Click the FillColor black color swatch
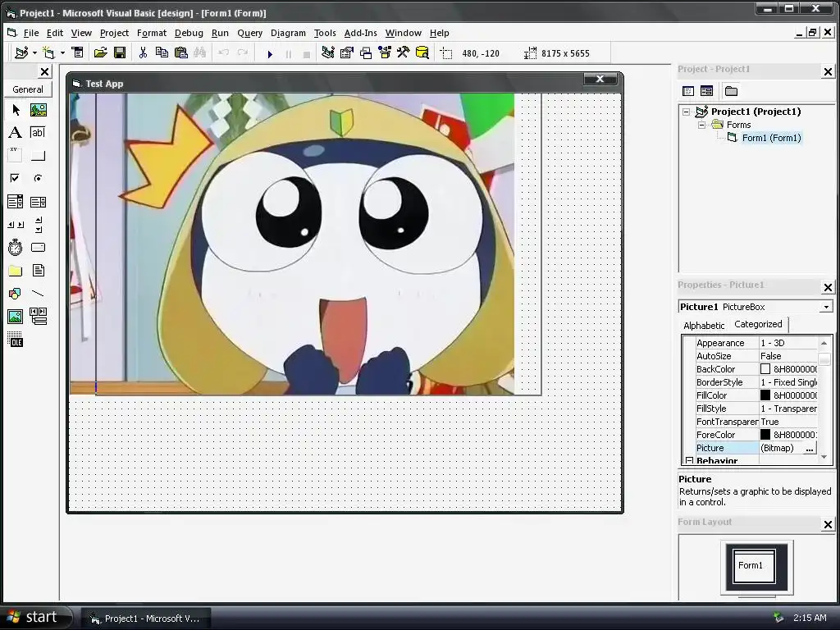840x630 pixels. (x=765, y=395)
